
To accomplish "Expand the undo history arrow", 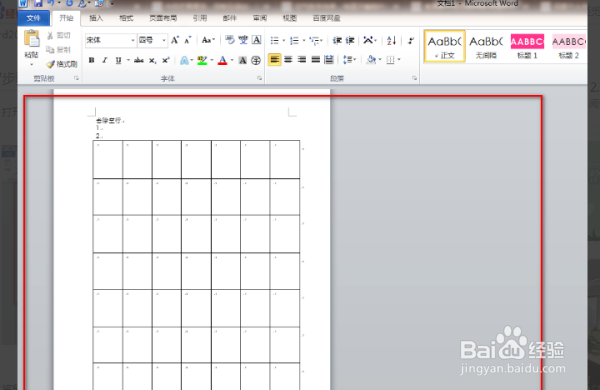I will [59, 3].
